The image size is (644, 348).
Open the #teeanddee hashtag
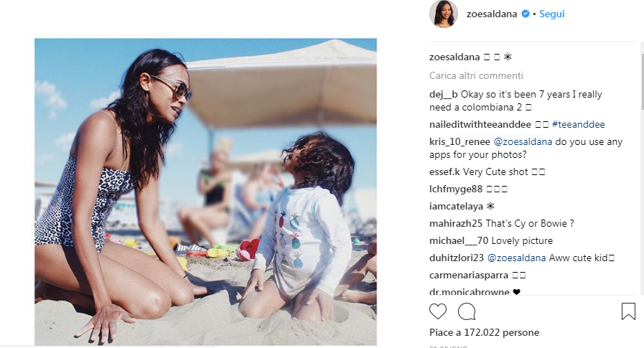578,124
